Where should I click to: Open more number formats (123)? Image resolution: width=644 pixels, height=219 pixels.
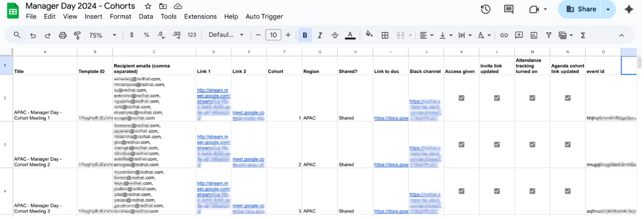coord(192,35)
